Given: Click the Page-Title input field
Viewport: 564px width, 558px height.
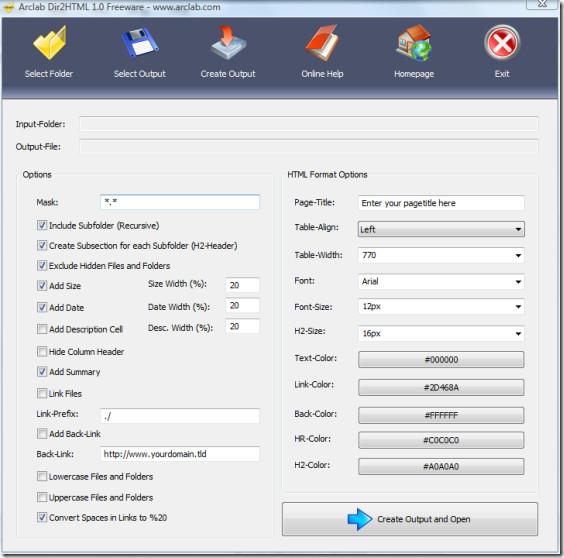Looking at the screenshot, I should pos(441,203).
